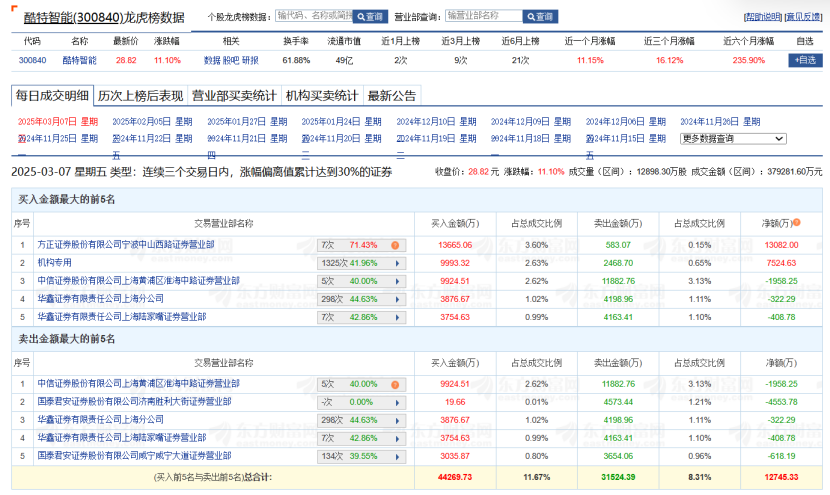This screenshot has width=830, height=495.
Task: Click the arrow icon in 机构专用 row
Action: tap(395, 263)
